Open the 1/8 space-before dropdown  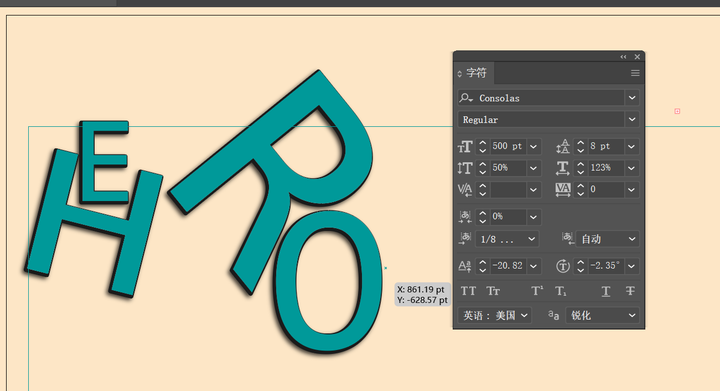(x=507, y=239)
